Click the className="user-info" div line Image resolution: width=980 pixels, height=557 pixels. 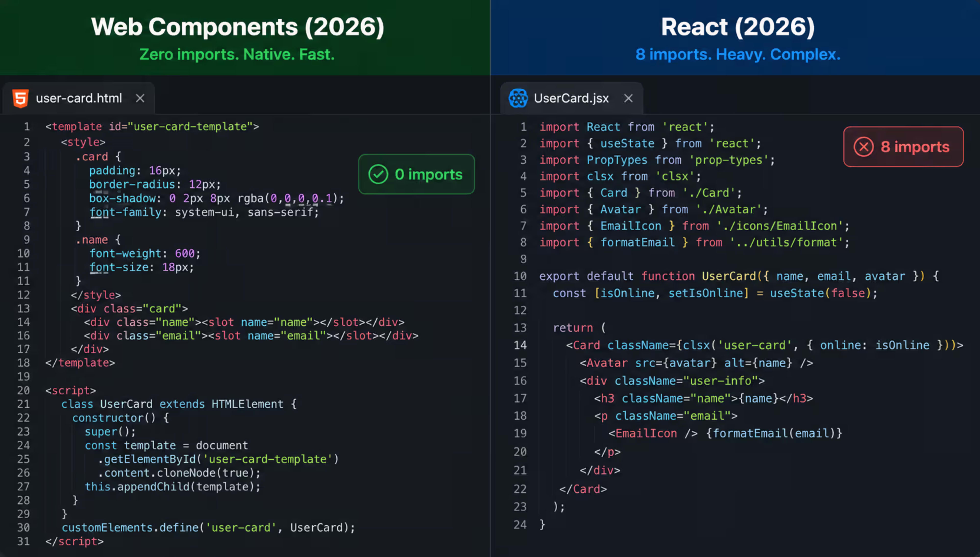pyautogui.click(x=672, y=381)
